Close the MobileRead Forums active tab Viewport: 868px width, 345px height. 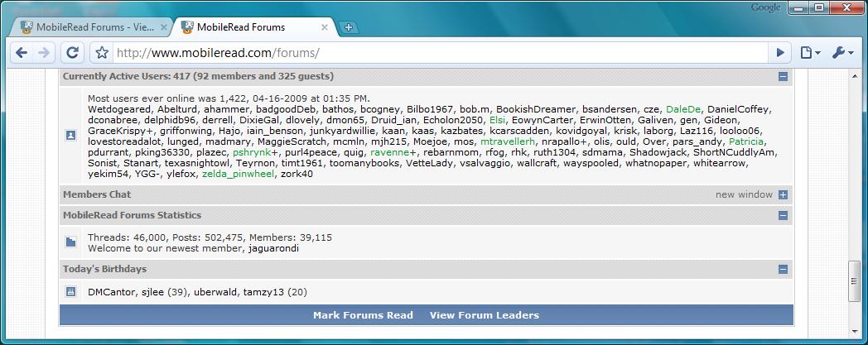(325, 27)
